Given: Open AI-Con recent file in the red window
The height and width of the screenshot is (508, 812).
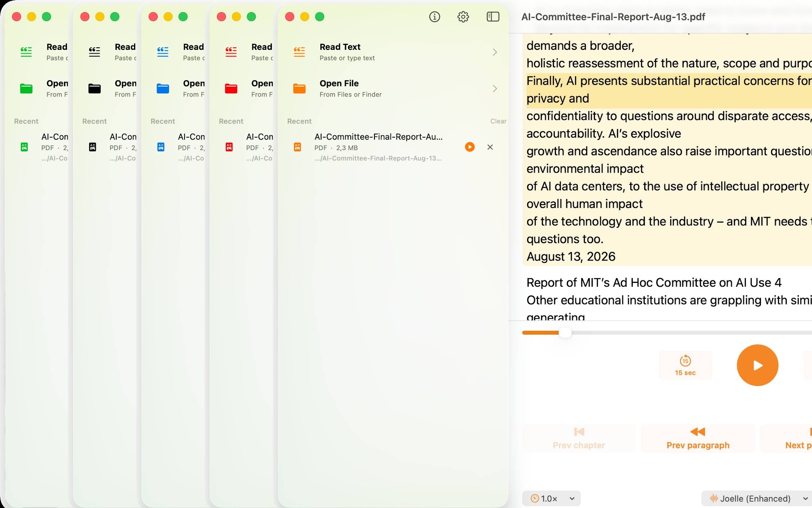Looking at the screenshot, I should (x=249, y=147).
